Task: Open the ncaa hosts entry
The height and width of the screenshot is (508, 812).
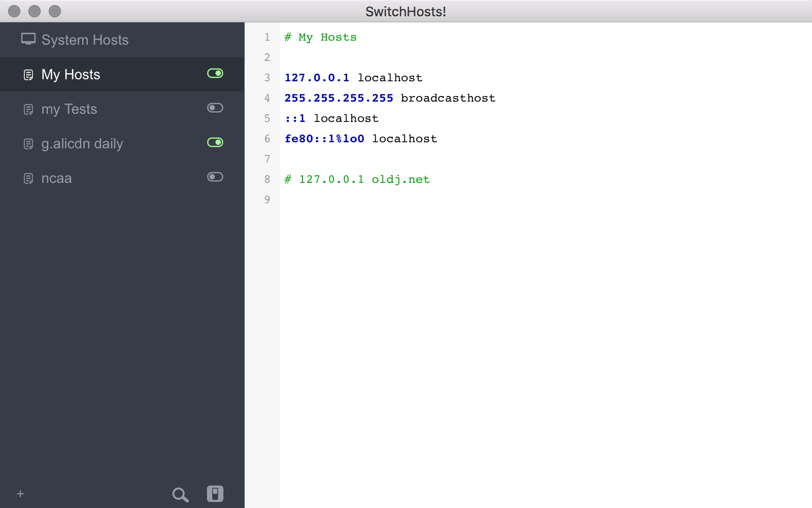Action: (x=56, y=178)
